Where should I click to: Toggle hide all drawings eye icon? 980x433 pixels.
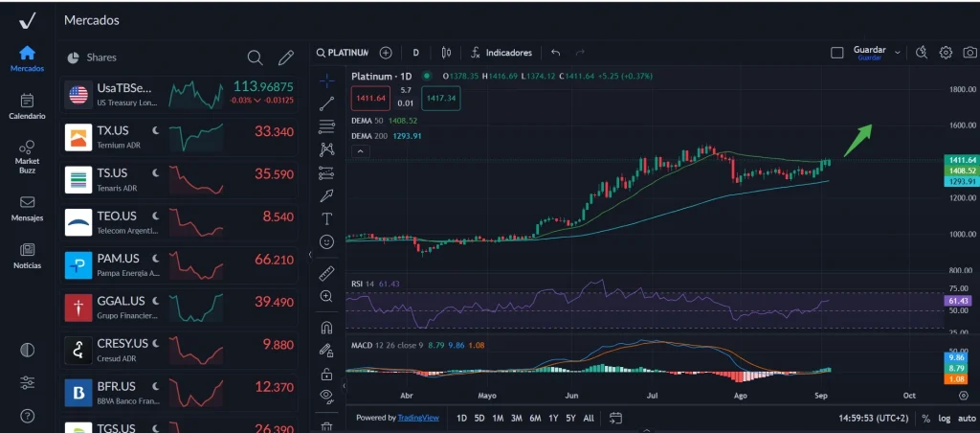click(326, 395)
